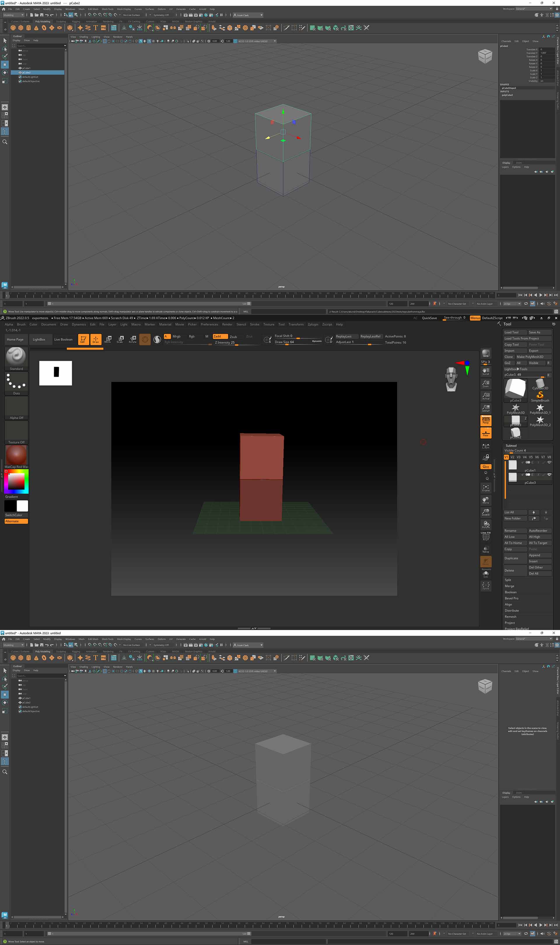Open the Scott Clark account dropdown in upper Maya
This screenshot has height=945, width=560.
coord(248,15)
